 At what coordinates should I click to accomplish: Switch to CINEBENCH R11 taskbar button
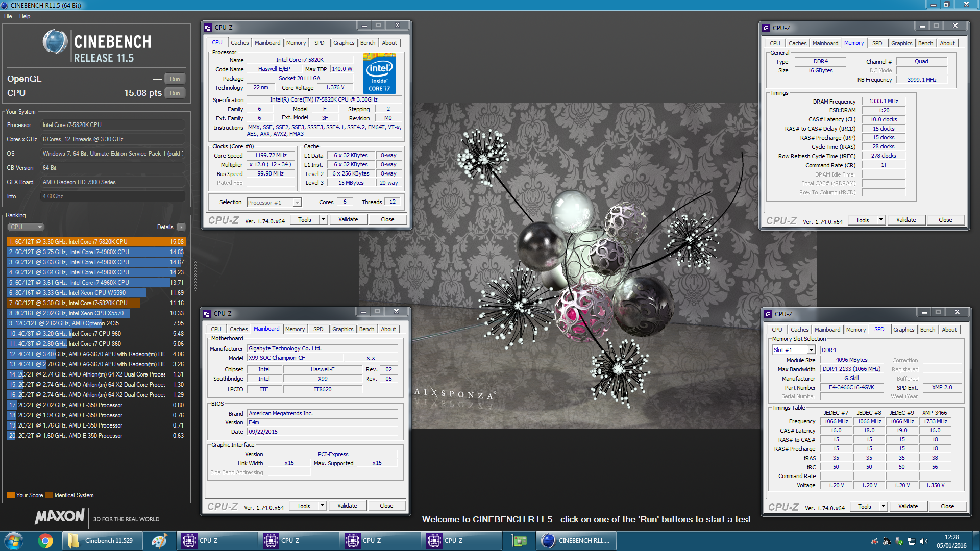click(x=577, y=541)
